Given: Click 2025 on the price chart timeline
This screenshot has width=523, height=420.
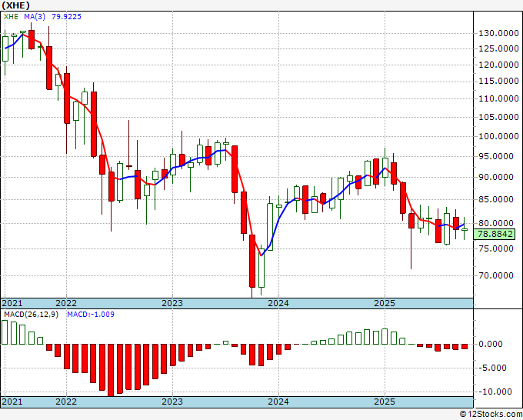Looking at the screenshot, I should pos(385,303).
